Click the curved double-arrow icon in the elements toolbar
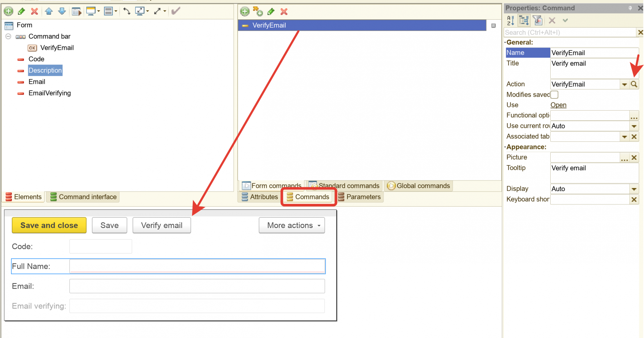The image size is (644, 338). pos(127,11)
